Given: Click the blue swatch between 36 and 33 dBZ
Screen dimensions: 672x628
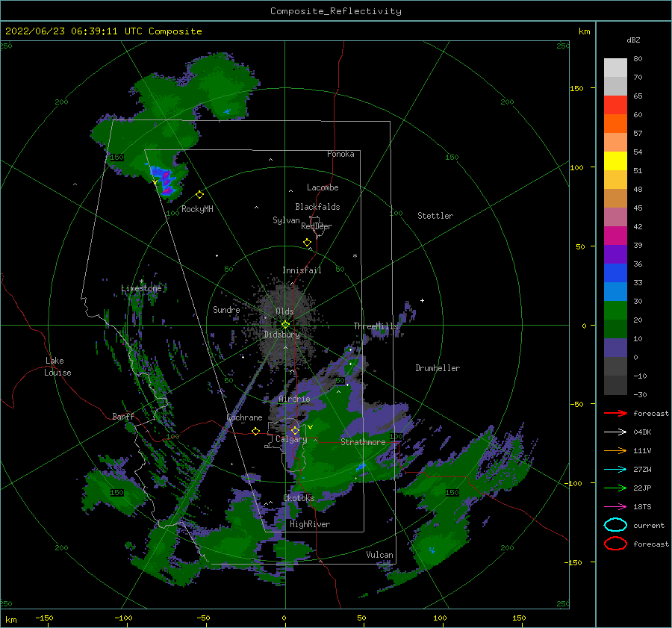Looking at the screenshot, I should tap(615, 273).
